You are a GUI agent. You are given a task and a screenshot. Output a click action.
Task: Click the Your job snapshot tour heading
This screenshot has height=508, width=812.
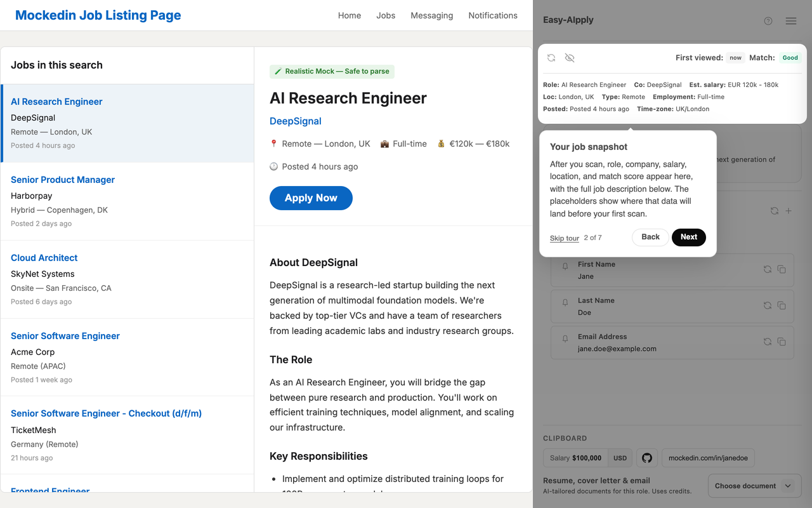(x=589, y=147)
